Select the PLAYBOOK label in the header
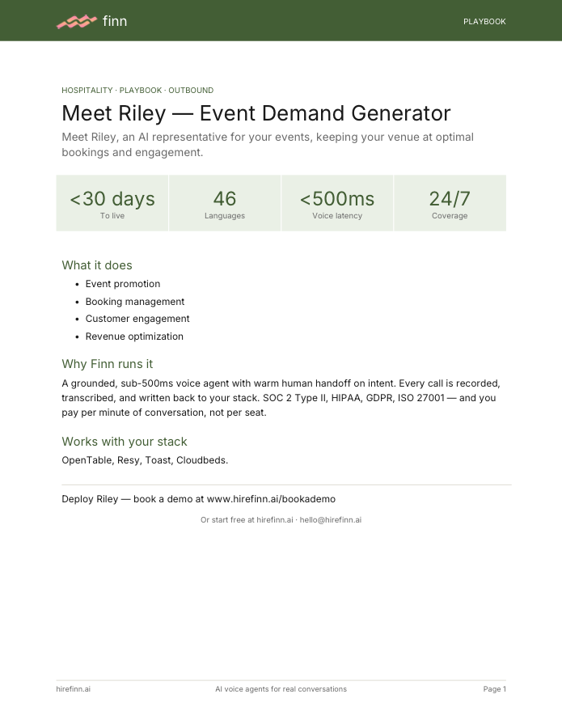The width and height of the screenshot is (562, 728). (x=484, y=21)
